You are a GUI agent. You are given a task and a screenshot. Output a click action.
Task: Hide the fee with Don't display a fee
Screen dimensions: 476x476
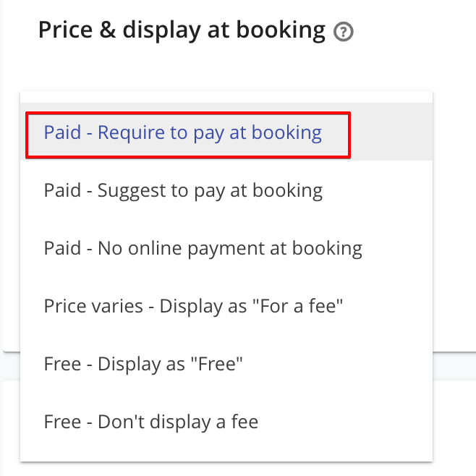[226, 421]
